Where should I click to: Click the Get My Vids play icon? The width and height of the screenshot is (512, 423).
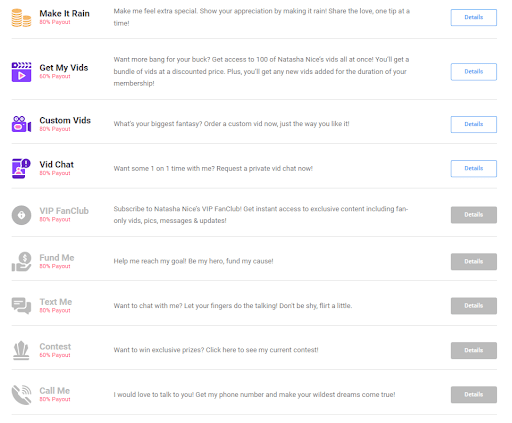[21, 72]
